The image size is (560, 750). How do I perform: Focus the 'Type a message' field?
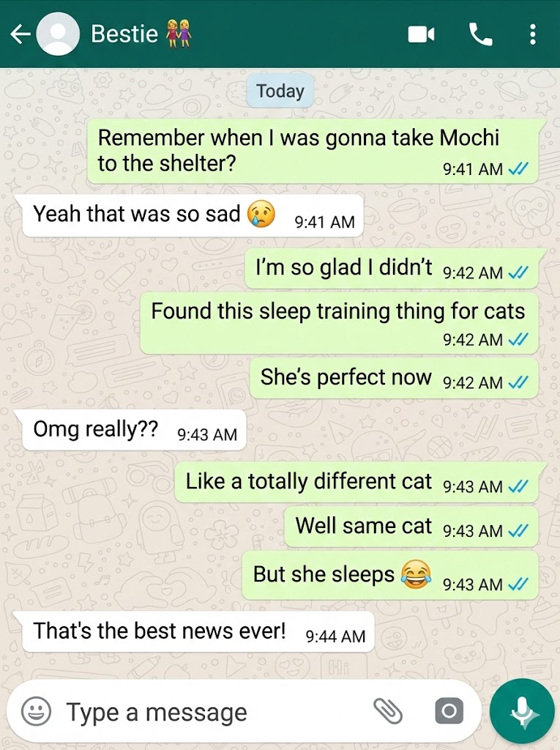click(x=215, y=712)
